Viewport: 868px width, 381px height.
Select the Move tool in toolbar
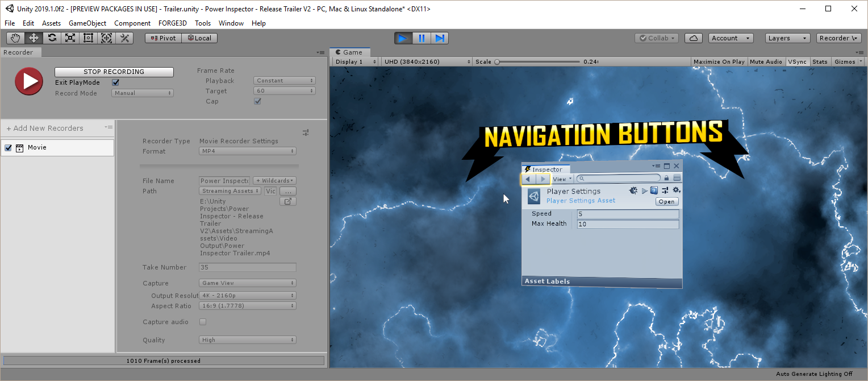click(x=34, y=38)
